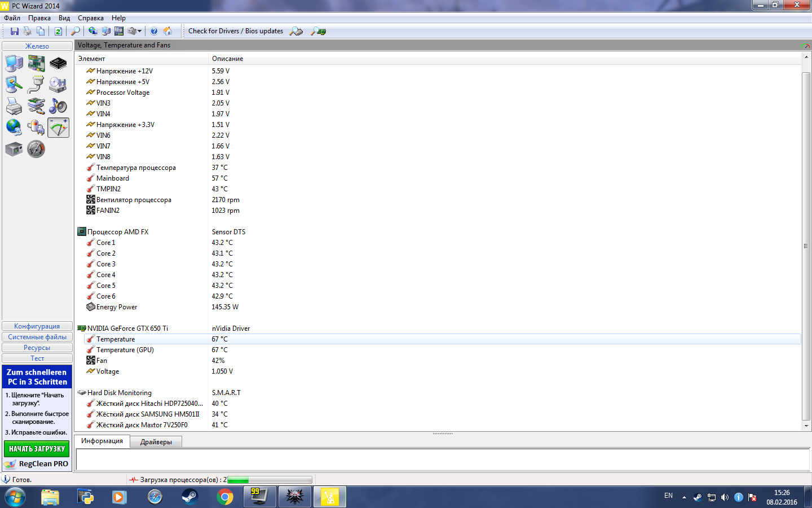The image size is (812, 508).
Task: Open the Справка menu
Action: [x=91, y=18]
